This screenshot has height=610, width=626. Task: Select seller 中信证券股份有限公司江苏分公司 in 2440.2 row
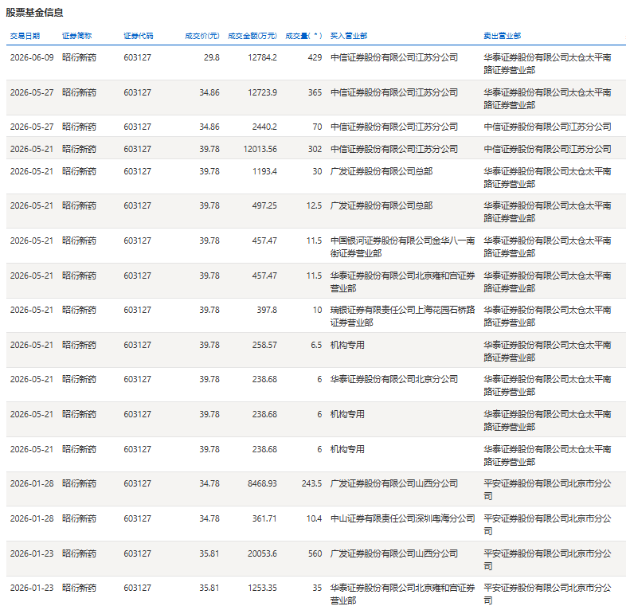[x=547, y=127]
